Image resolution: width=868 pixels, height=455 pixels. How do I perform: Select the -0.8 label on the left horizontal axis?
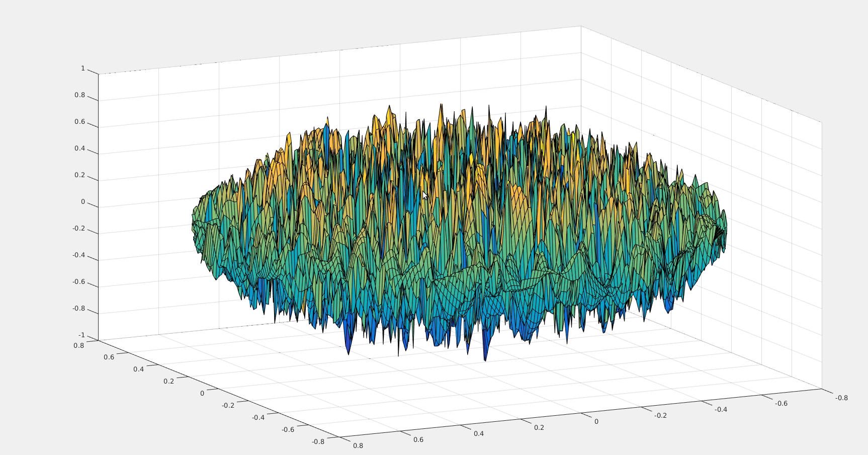pyautogui.click(x=318, y=441)
